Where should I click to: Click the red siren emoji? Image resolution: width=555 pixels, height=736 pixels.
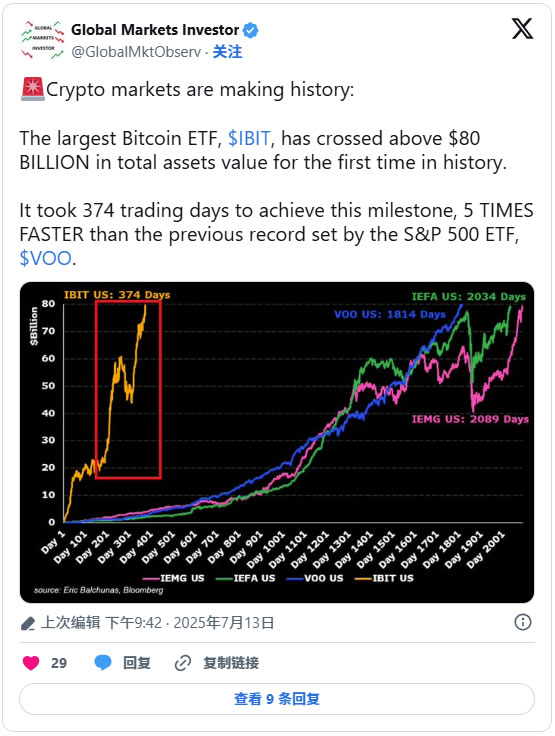[x=32, y=90]
